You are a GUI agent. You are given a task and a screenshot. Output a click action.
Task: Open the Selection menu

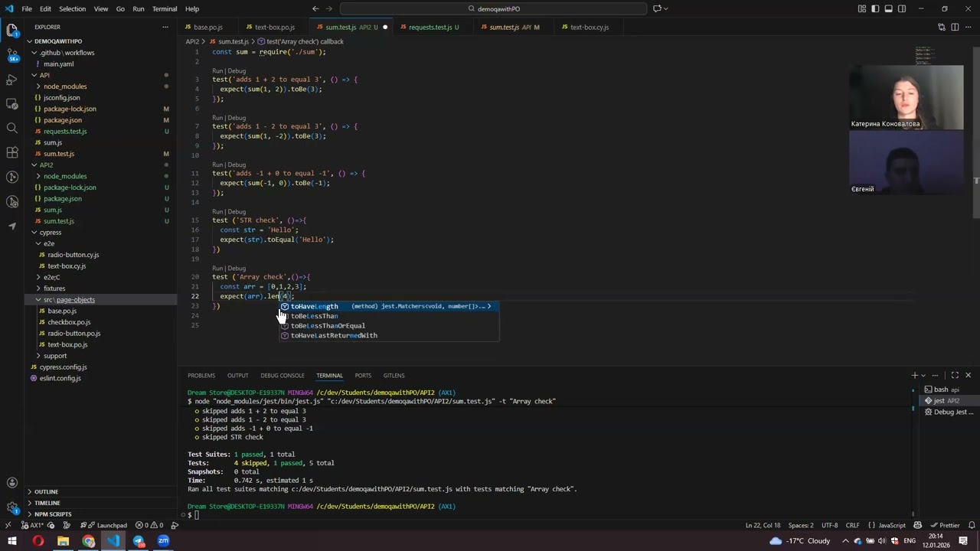click(x=72, y=8)
